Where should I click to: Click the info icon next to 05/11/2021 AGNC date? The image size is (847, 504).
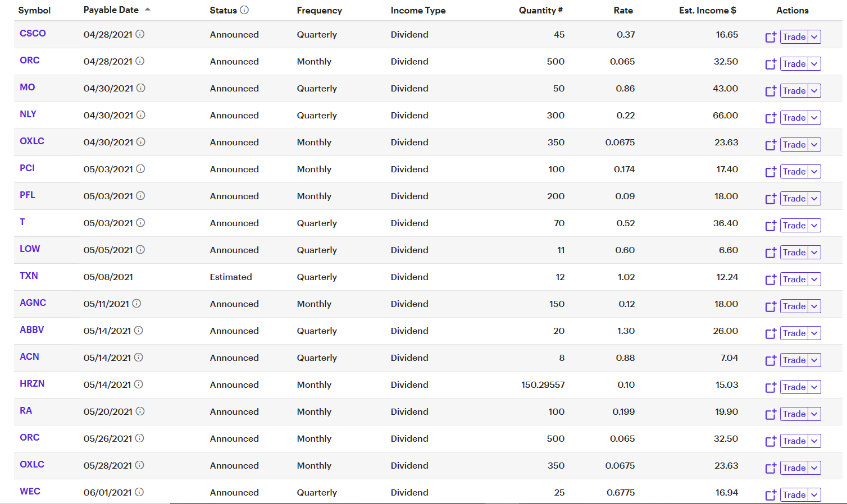pos(136,304)
